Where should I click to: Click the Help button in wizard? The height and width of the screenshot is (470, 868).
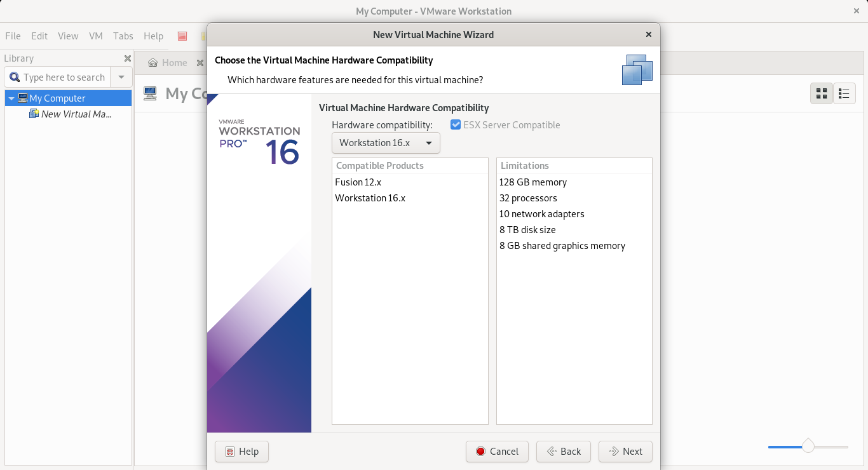click(241, 452)
